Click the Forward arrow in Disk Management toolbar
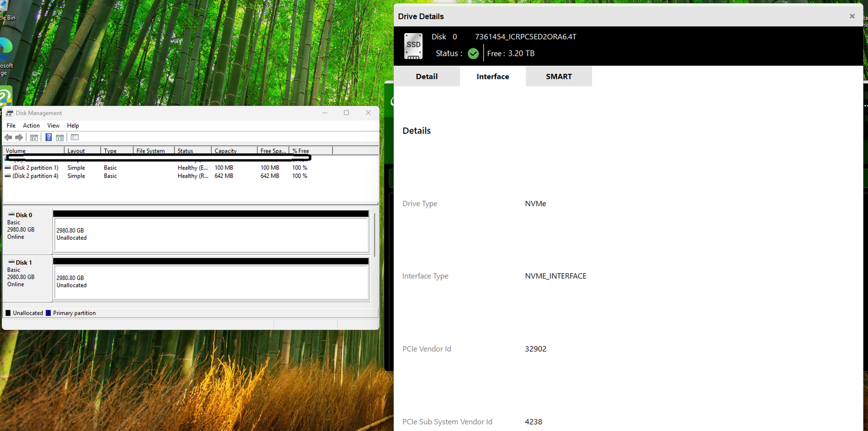The width and height of the screenshot is (868, 431). [x=19, y=138]
